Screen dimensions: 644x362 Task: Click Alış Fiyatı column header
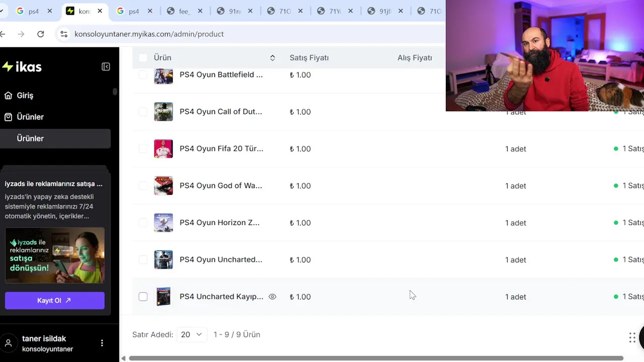(415, 58)
